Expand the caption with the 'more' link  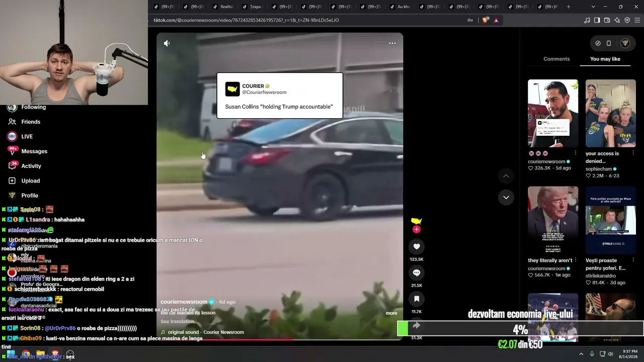coord(391,313)
